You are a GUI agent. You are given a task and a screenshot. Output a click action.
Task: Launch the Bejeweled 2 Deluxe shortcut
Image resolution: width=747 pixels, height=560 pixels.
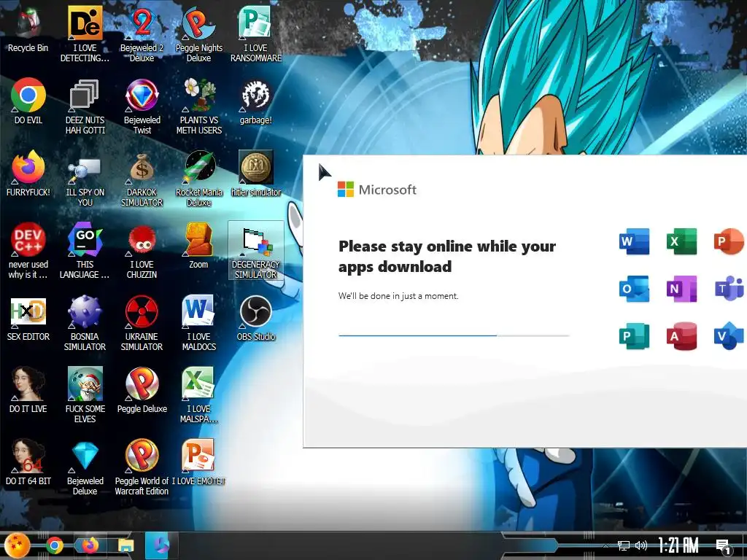142,34
